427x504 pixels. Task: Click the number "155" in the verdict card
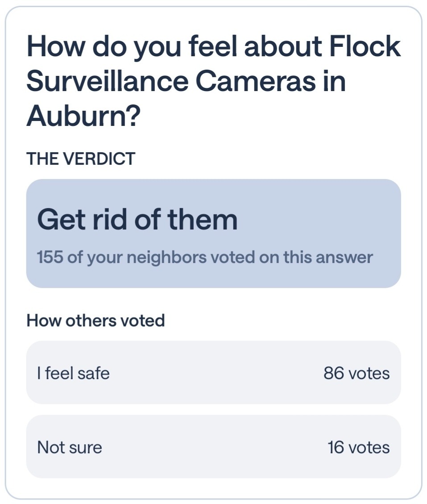(50, 257)
